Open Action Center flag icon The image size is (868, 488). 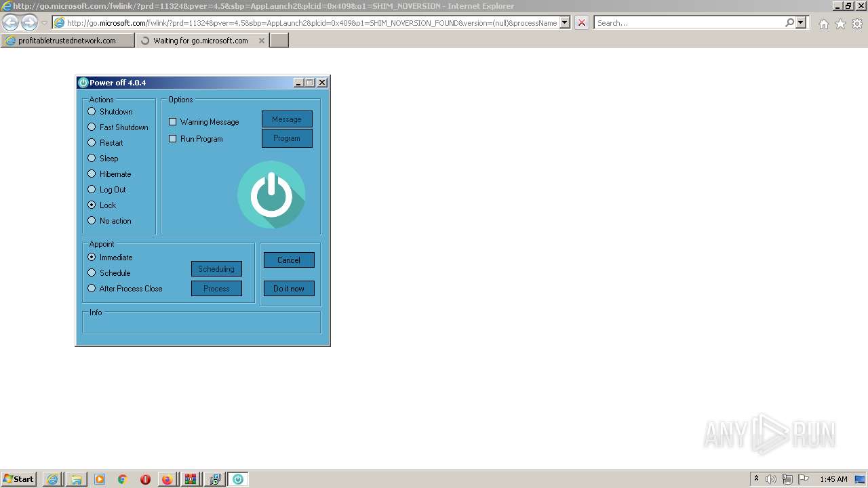point(804,479)
